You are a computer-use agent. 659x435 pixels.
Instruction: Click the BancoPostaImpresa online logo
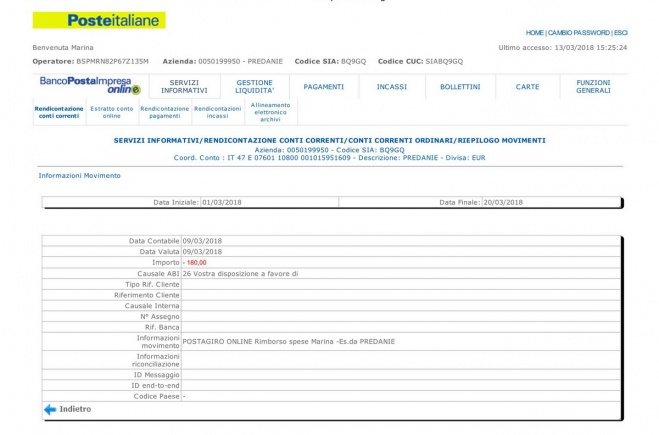tap(90, 86)
